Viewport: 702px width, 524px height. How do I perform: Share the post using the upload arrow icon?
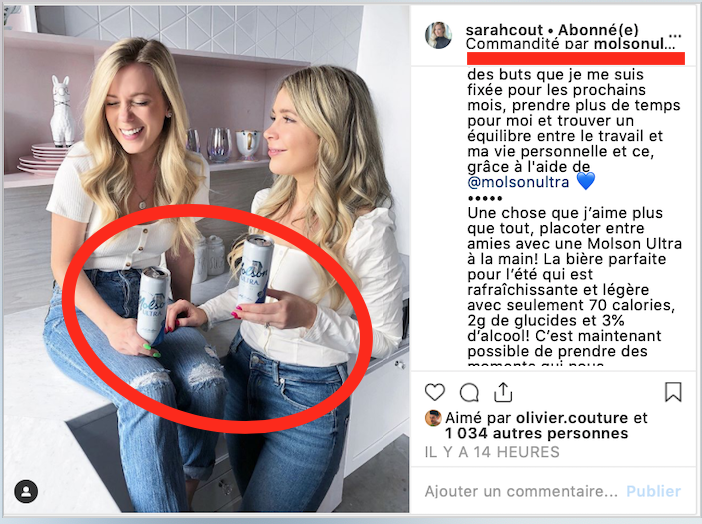tap(503, 392)
